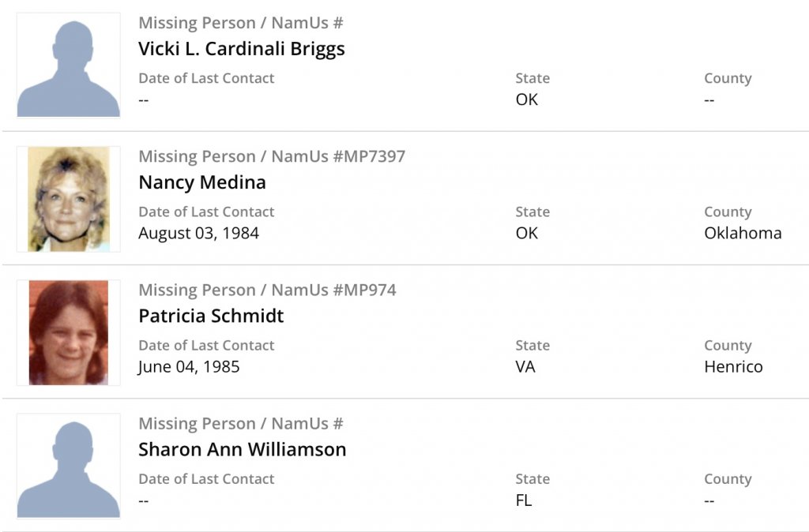This screenshot has width=809, height=532.
Task: Select the FL state value
Action: [x=523, y=500]
